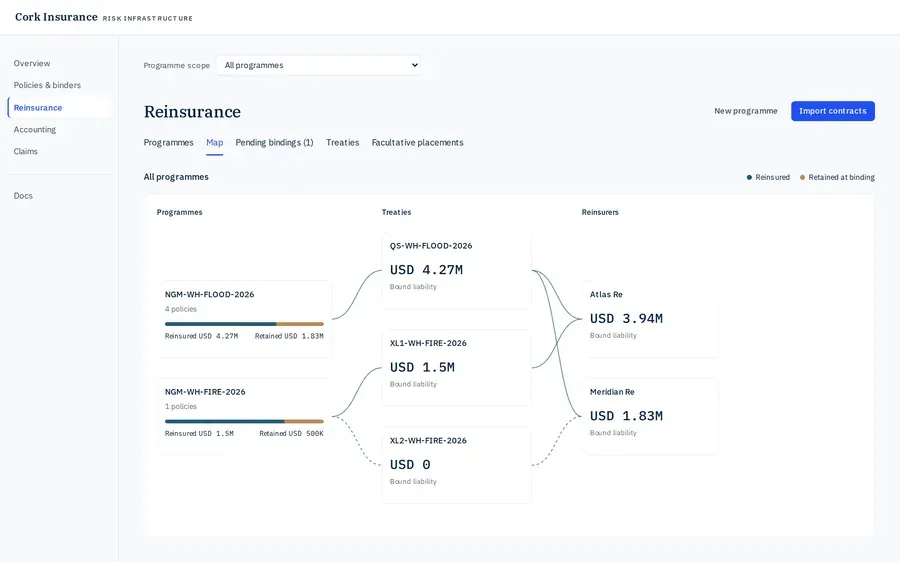Select the Meridian Re reinsurer card

(650, 416)
